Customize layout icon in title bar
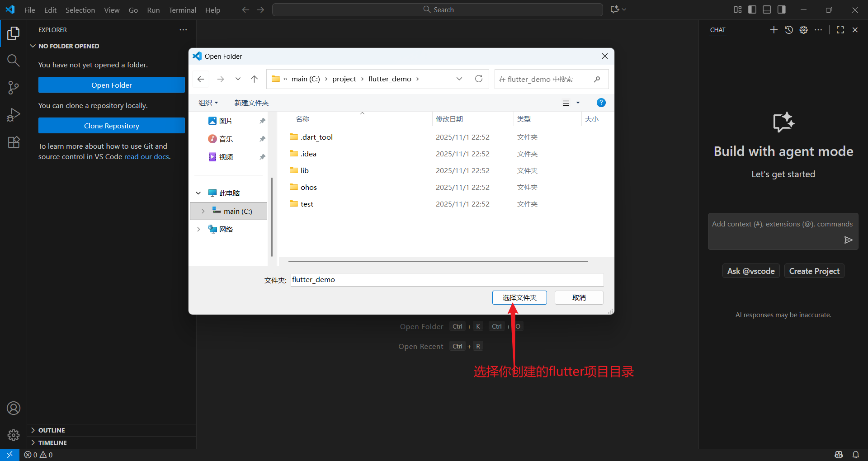Screen dimensions: 868x461 pyautogui.click(x=738, y=9)
